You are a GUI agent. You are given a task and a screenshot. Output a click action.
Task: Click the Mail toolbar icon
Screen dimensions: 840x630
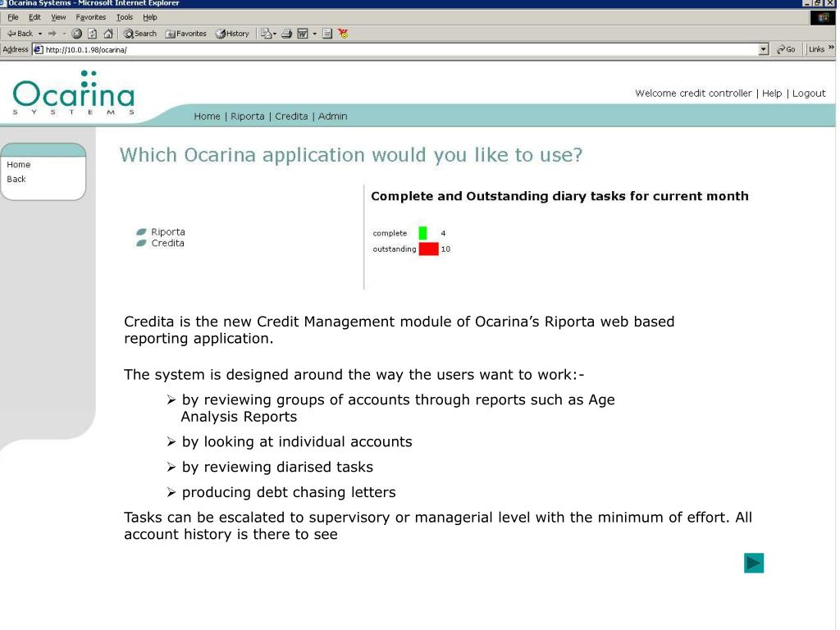tap(268, 34)
